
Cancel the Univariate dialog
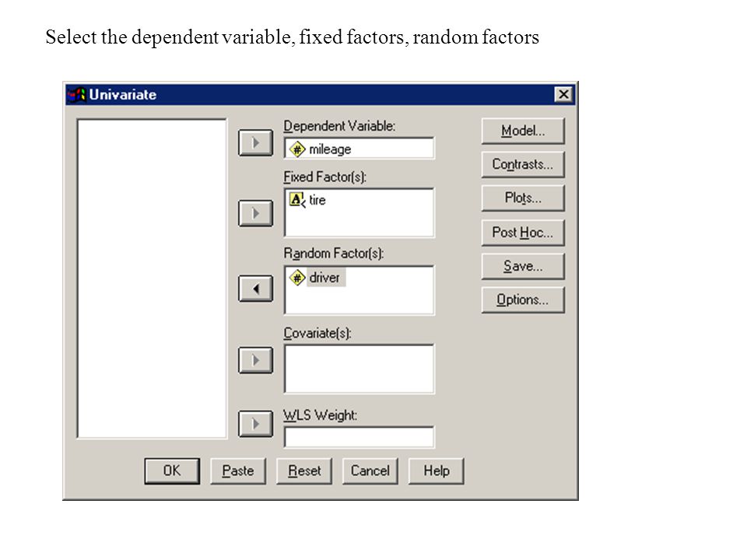[x=370, y=471]
